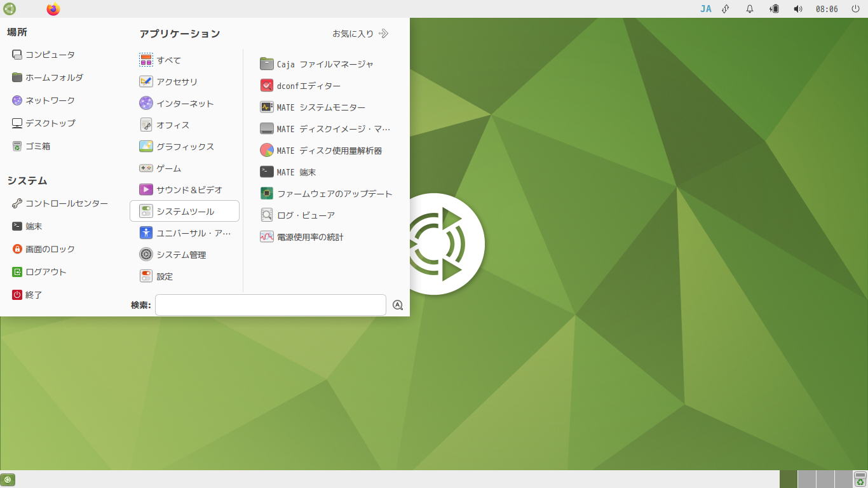Open the volume speaker indicator
This screenshot has height=488, width=868.
(798, 9)
